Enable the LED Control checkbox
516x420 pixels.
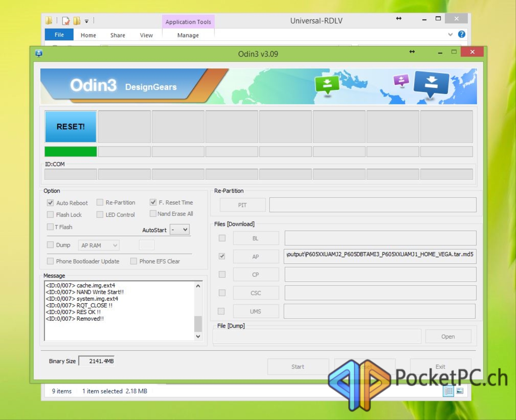pyautogui.click(x=100, y=215)
